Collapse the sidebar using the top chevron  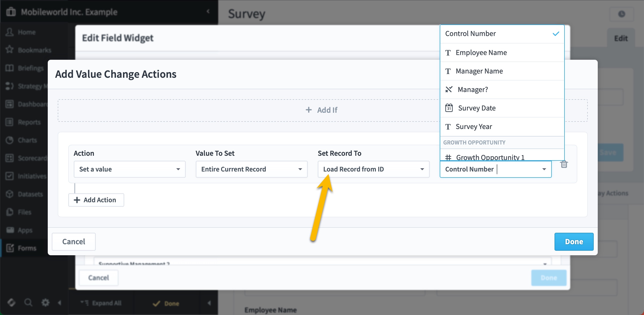coord(208,11)
